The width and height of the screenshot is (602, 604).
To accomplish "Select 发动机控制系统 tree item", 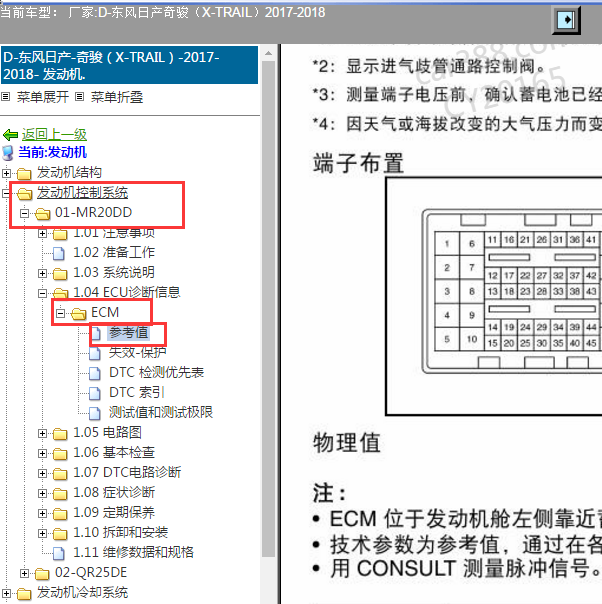I will click(x=82, y=192).
